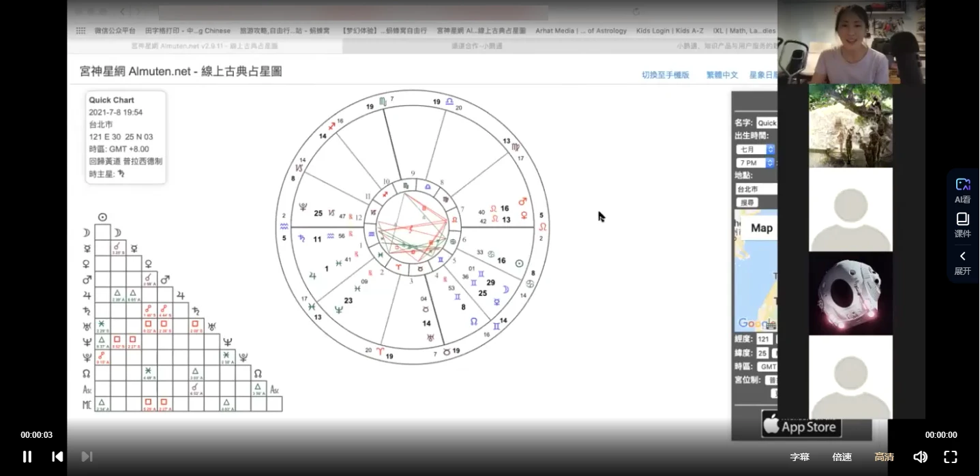Select the first blank avatar participant tile

850,209
